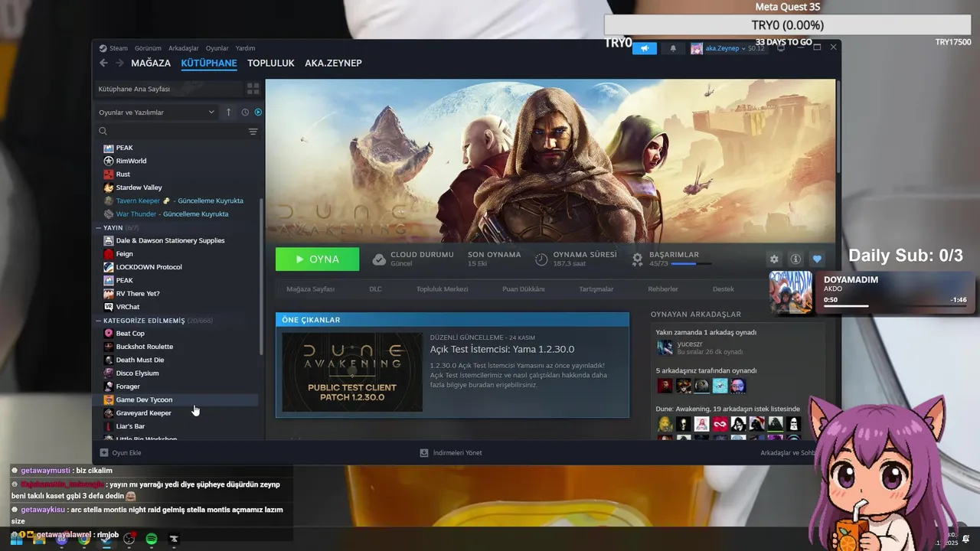Open the blue announcements megaphone button
Viewport: 980px width, 551px height.
[x=645, y=48]
